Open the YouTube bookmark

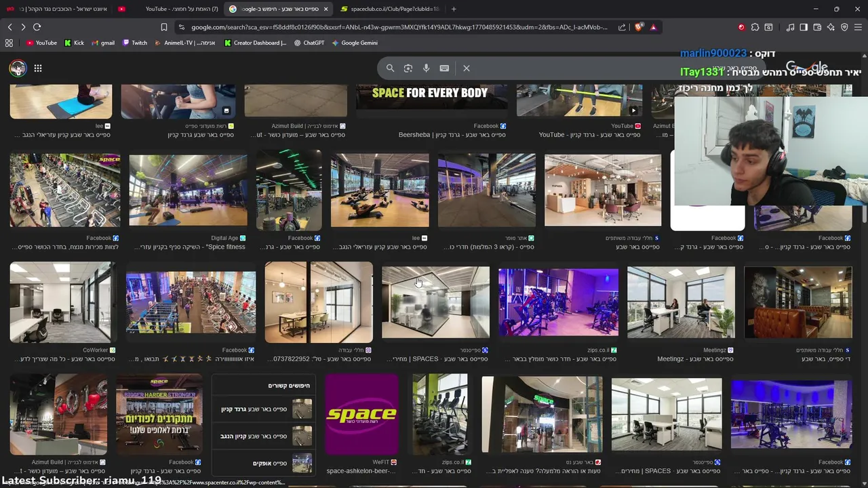click(x=41, y=43)
